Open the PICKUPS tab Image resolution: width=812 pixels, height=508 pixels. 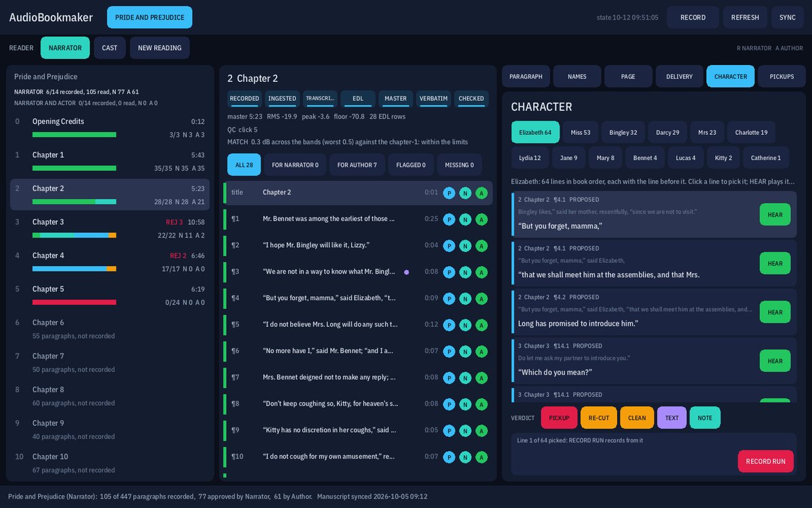[782, 77]
